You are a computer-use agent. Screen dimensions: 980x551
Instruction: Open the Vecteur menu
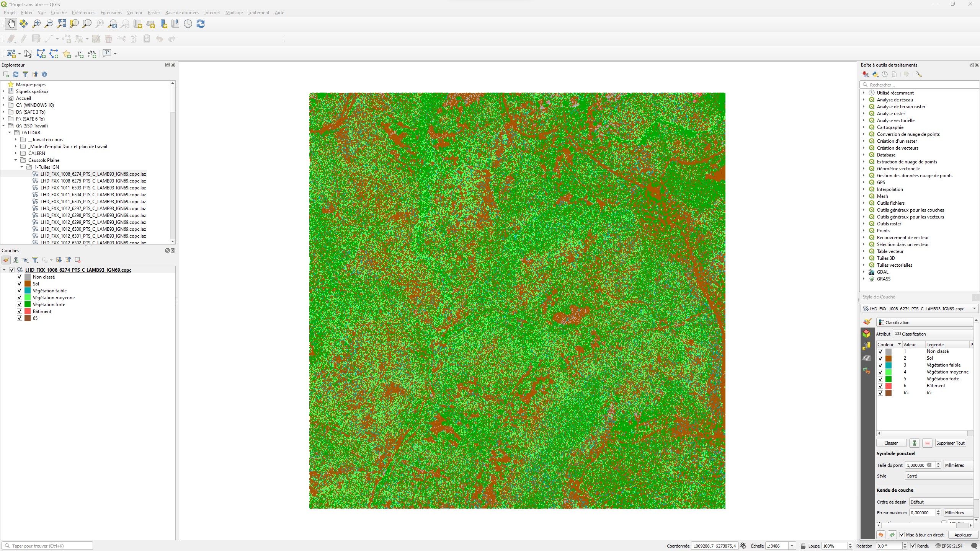tap(135, 13)
